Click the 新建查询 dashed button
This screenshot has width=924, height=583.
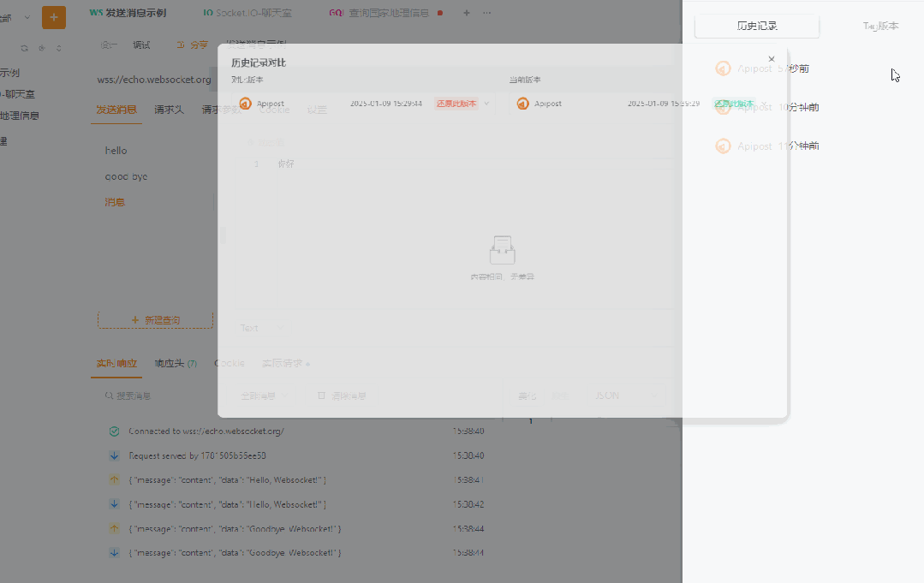tap(156, 320)
